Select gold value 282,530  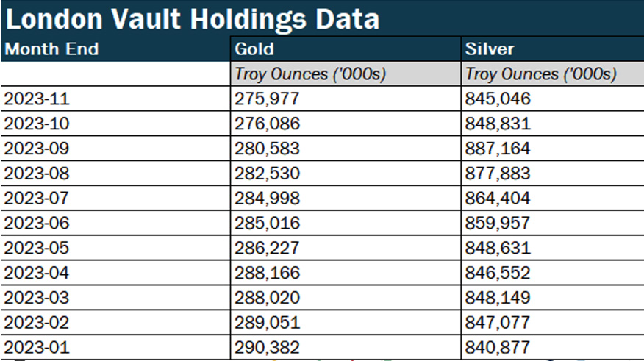tap(268, 174)
